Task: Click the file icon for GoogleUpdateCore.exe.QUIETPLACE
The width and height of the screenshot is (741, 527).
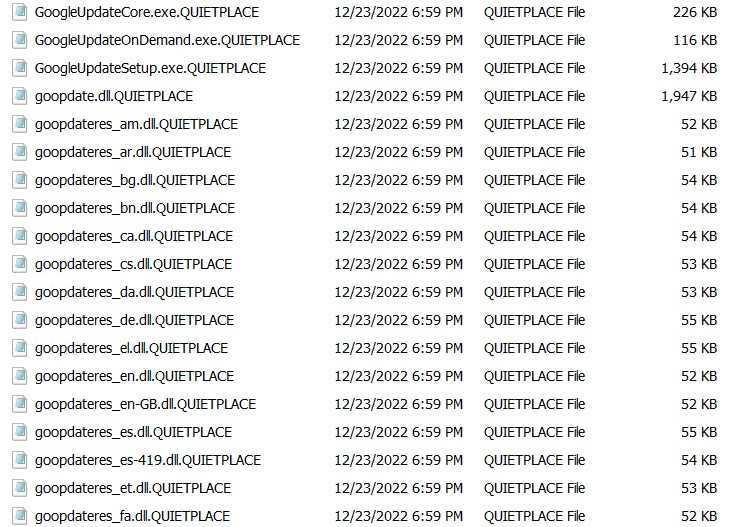Action: pos(20,12)
